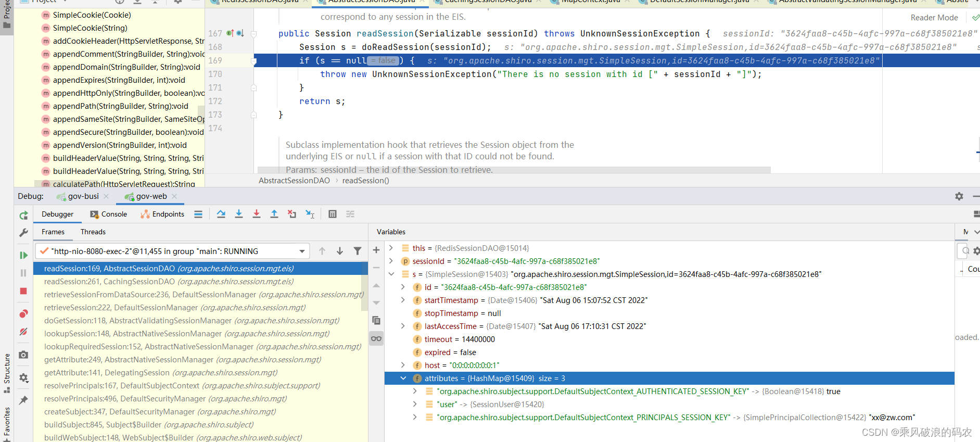The width and height of the screenshot is (980, 442).
Task: Add a new watch with plus icon
Action: [376, 250]
